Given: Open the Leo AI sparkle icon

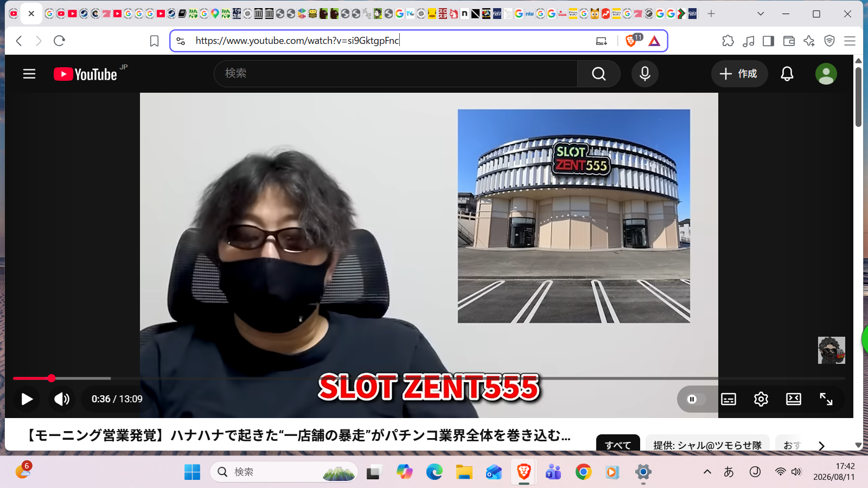Looking at the screenshot, I should pos(809,41).
